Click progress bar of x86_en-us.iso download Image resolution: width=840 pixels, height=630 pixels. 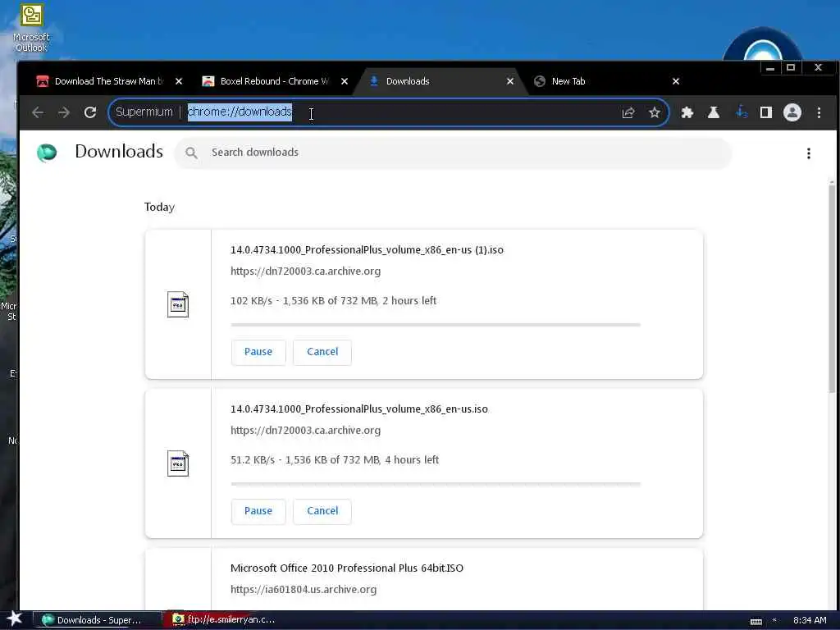pyautogui.click(x=436, y=484)
